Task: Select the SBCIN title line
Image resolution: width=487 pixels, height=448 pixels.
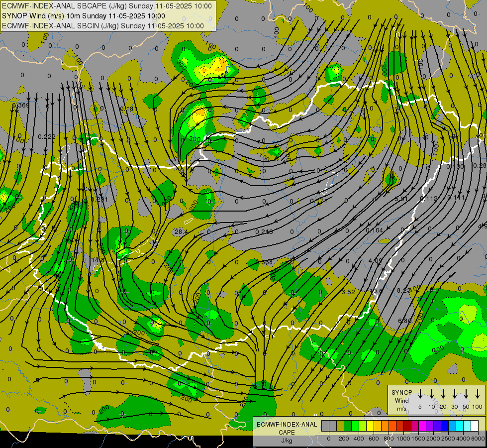Action: 103,26
